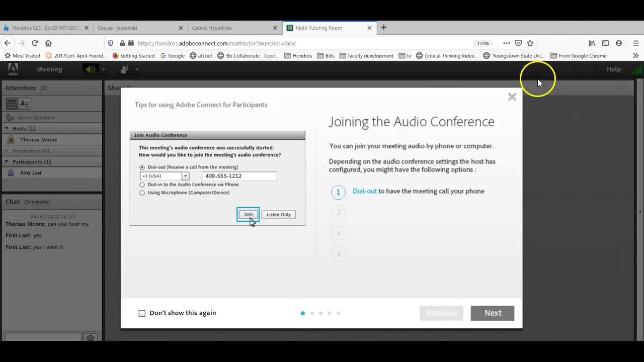Open the raise hand status dropdown arrow

137,69
